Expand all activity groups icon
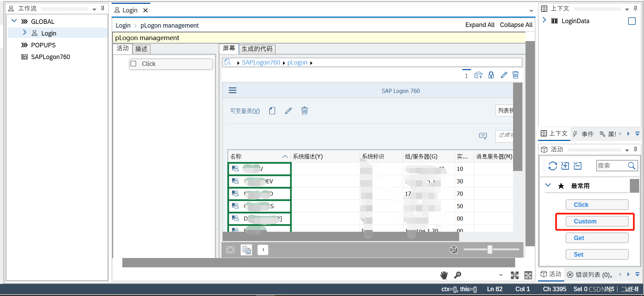 565,166
